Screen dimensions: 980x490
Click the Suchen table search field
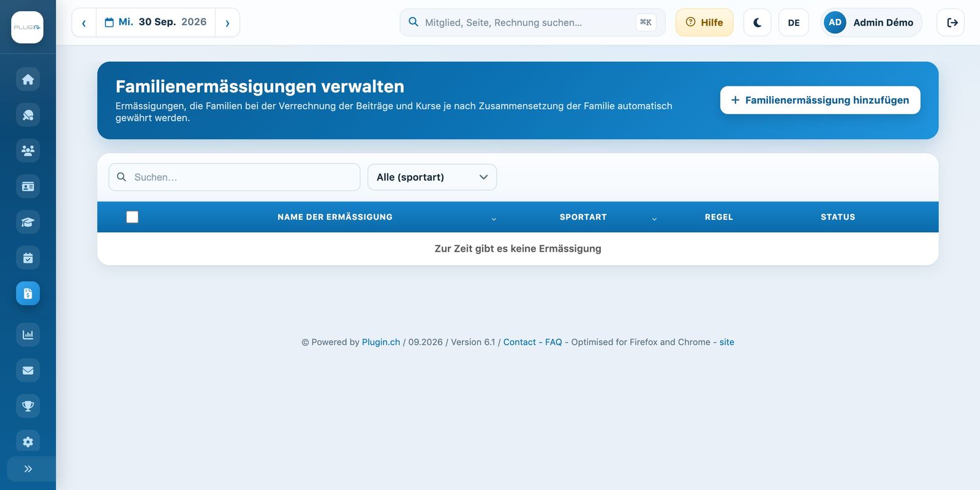pyautogui.click(x=235, y=177)
